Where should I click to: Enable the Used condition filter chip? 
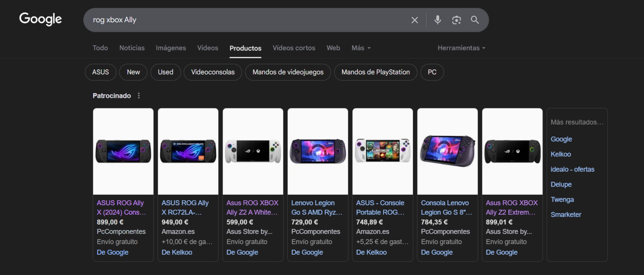coord(166,72)
